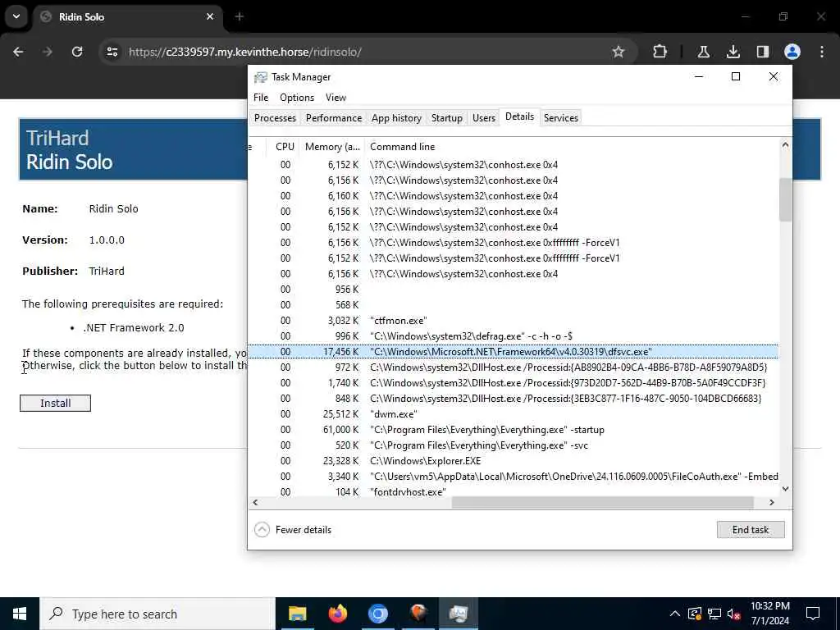
Task: Click the vertical scrollbar up arrow
Action: 785,144
